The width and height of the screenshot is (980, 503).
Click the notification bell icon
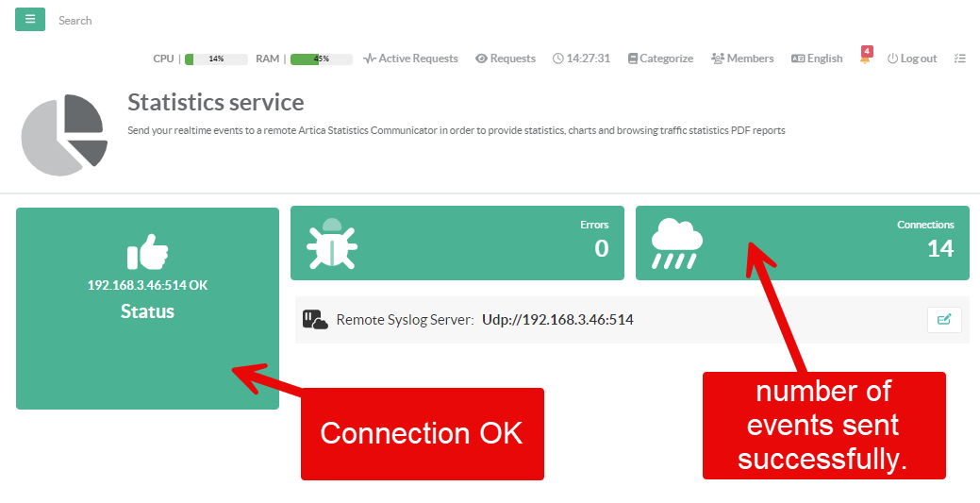tap(865, 59)
